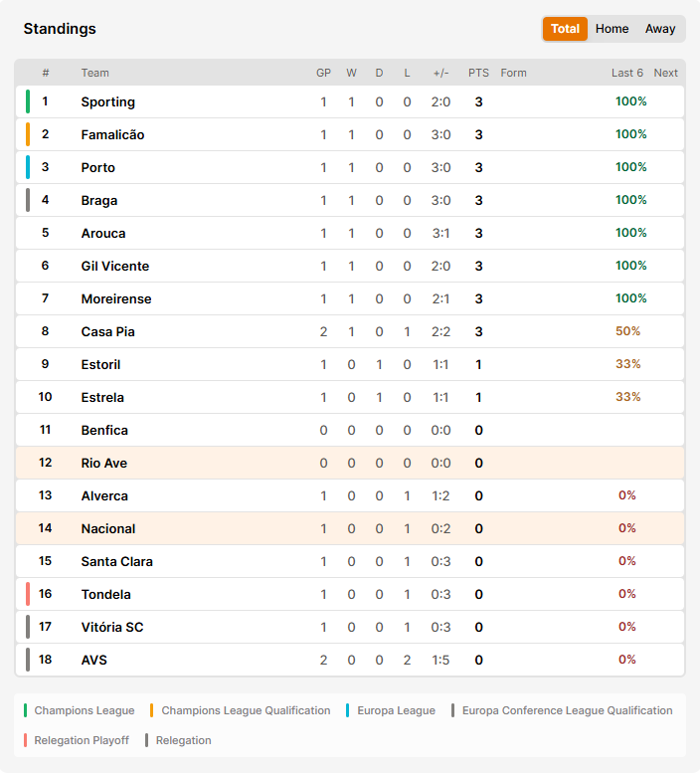Click the green Champions League legend marker
700x775 pixels.
pos(25,710)
